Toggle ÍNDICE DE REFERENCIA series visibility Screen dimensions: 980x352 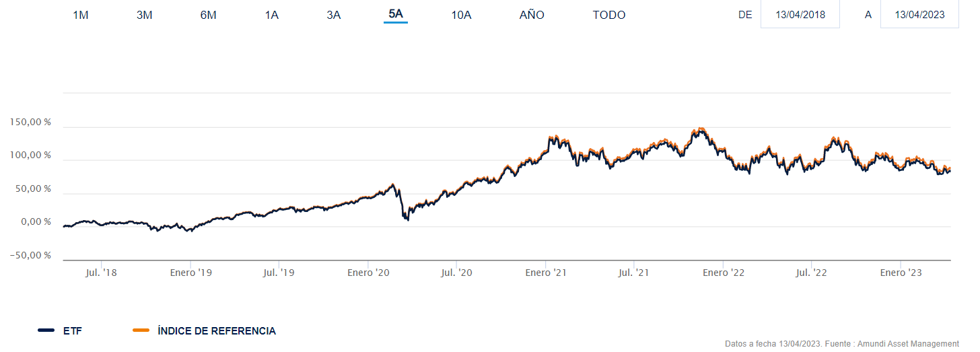(216, 330)
